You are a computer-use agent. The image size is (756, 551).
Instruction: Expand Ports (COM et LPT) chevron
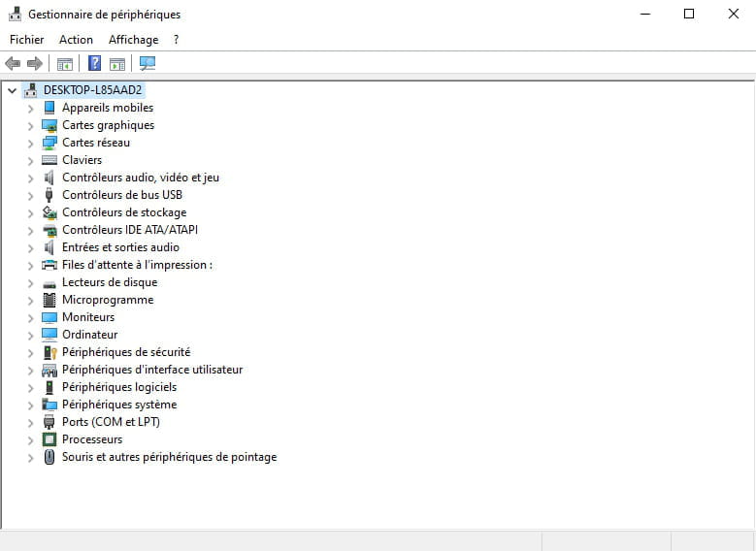30,423
